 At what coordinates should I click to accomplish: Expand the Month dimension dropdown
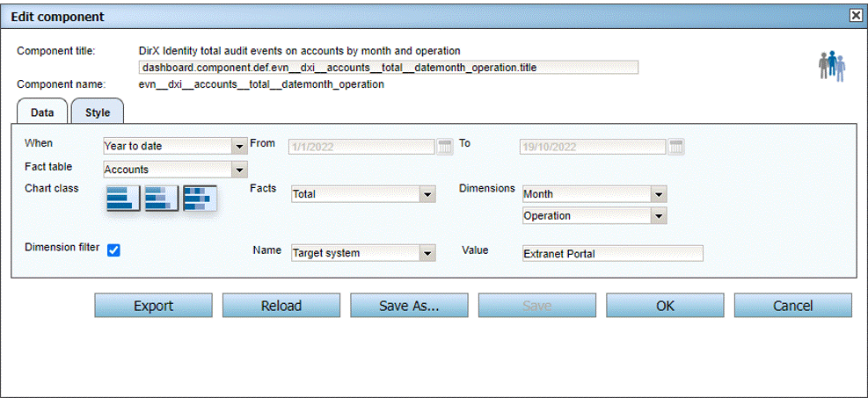pos(658,194)
